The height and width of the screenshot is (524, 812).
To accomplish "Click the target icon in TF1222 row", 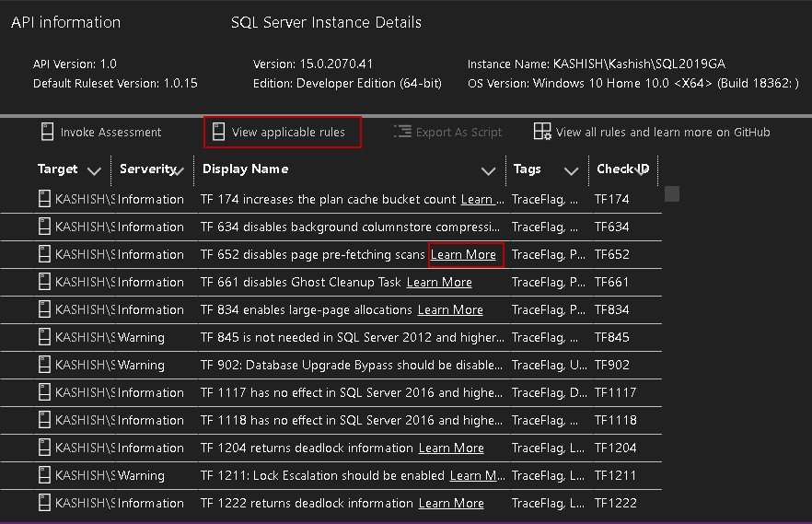I will click(43, 503).
